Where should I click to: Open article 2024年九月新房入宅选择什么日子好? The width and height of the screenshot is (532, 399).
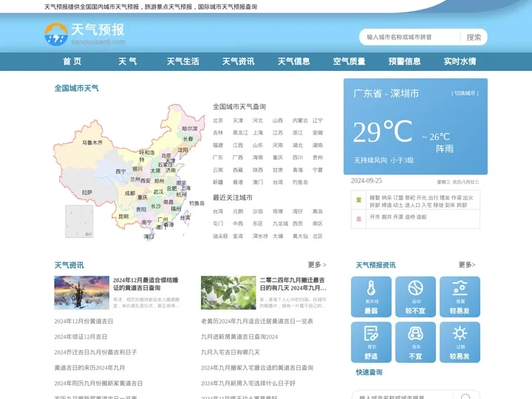click(x=248, y=383)
